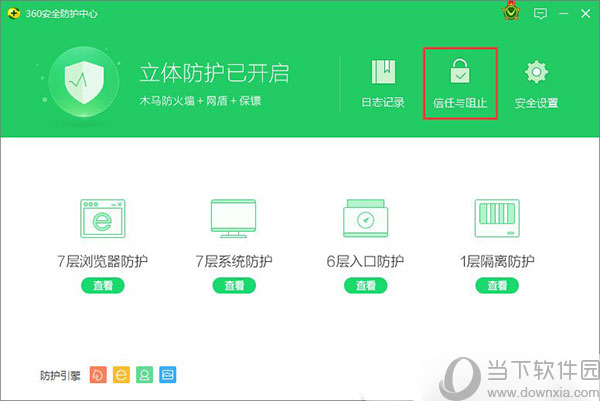Screen dimensions: 600x401
Task: Click the 360 logo in title bar
Action: [13, 14]
